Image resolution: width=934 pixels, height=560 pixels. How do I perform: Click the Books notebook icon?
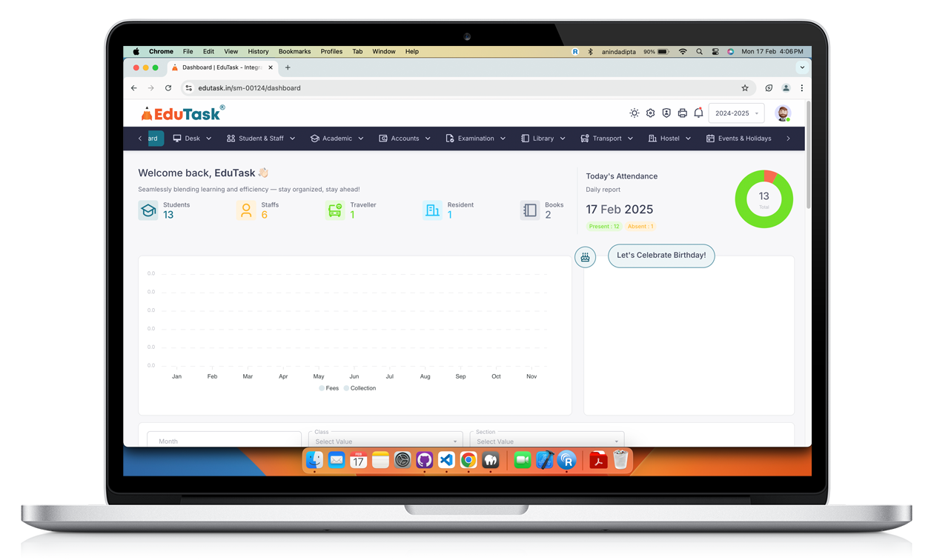click(x=529, y=210)
